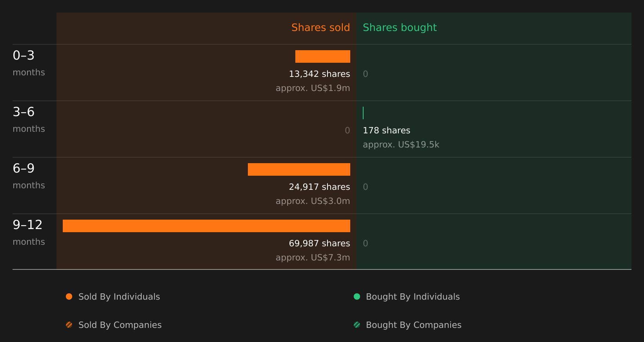The width and height of the screenshot is (644, 342).
Task: Click the striped Sold By Companies legend icon
Action: (69, 325)
